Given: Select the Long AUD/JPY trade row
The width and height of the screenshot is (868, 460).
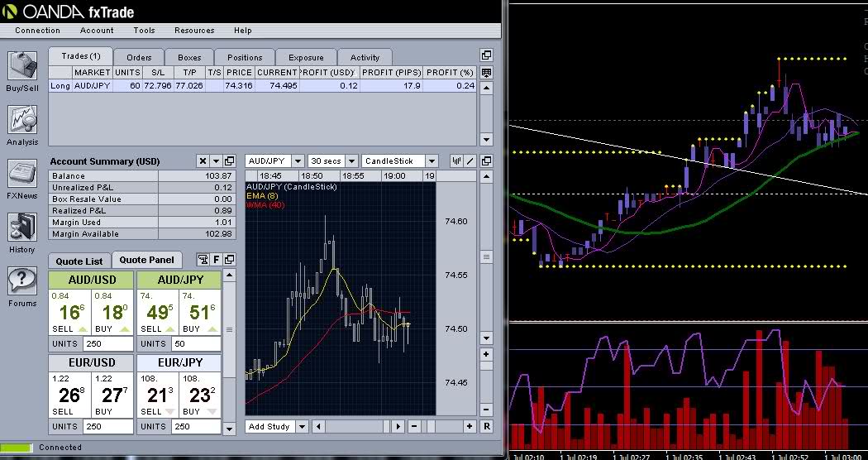Looking at the screenshot, I should (x=262, y=86).
